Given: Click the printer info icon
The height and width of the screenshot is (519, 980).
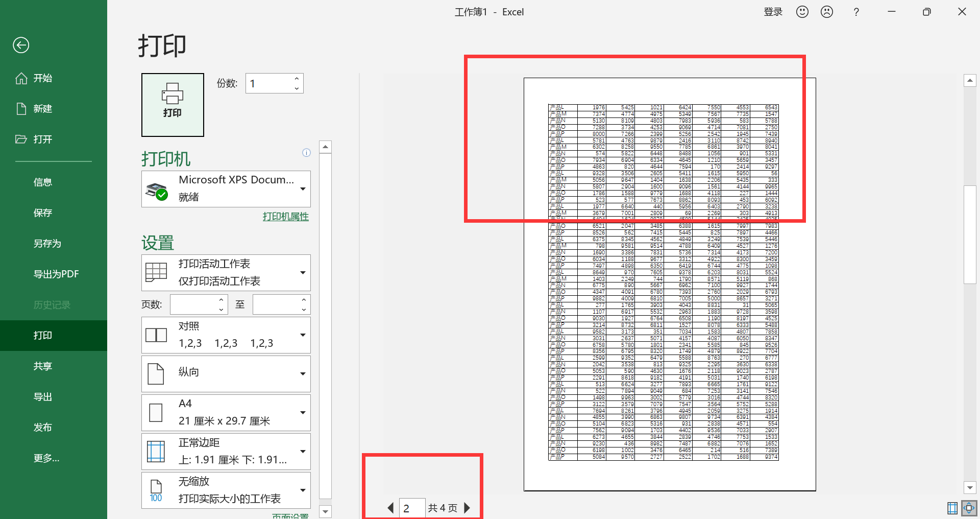Looking at the screenshot, I should [x=306, y=152].
